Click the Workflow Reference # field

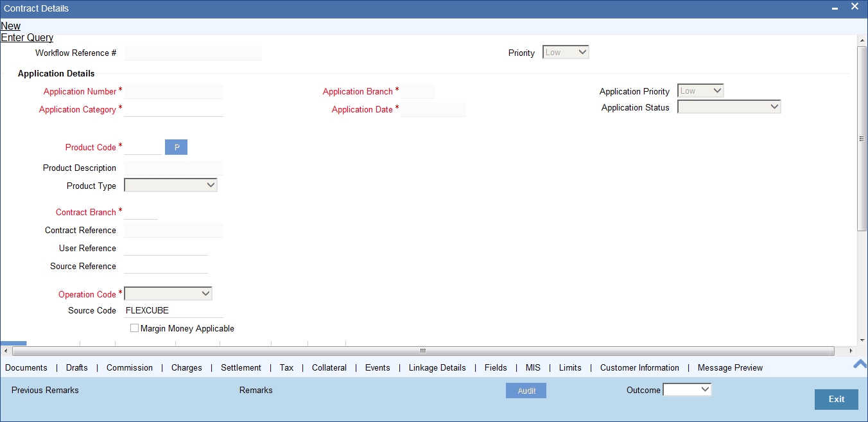[193, 53]
